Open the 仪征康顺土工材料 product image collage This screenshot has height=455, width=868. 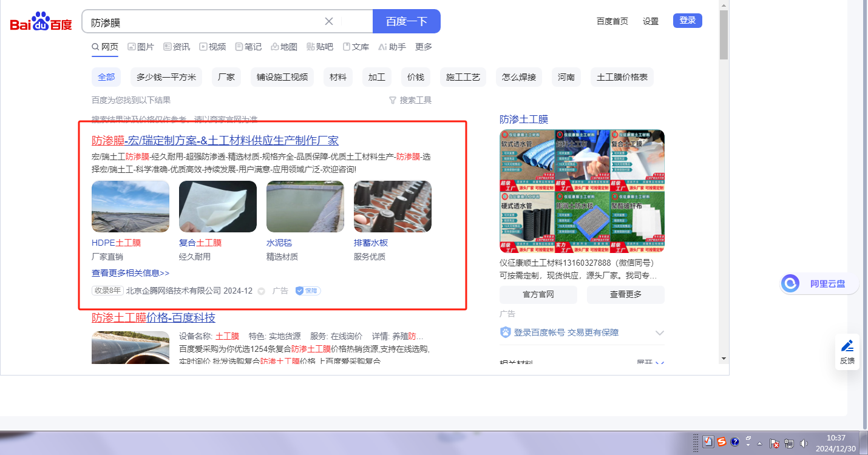pyautogui.click(x=582, y=191)
